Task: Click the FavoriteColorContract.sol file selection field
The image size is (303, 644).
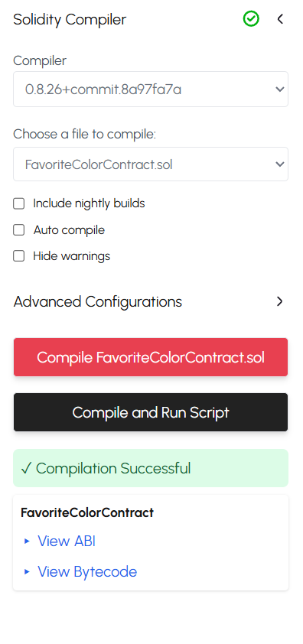Action: 151,164
